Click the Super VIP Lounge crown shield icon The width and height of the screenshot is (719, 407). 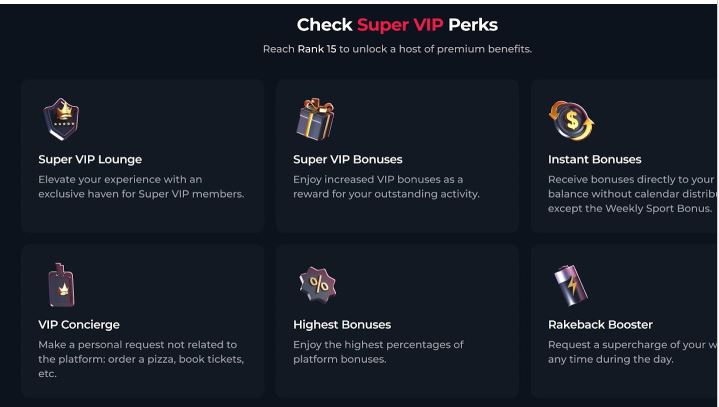(61, 119)
